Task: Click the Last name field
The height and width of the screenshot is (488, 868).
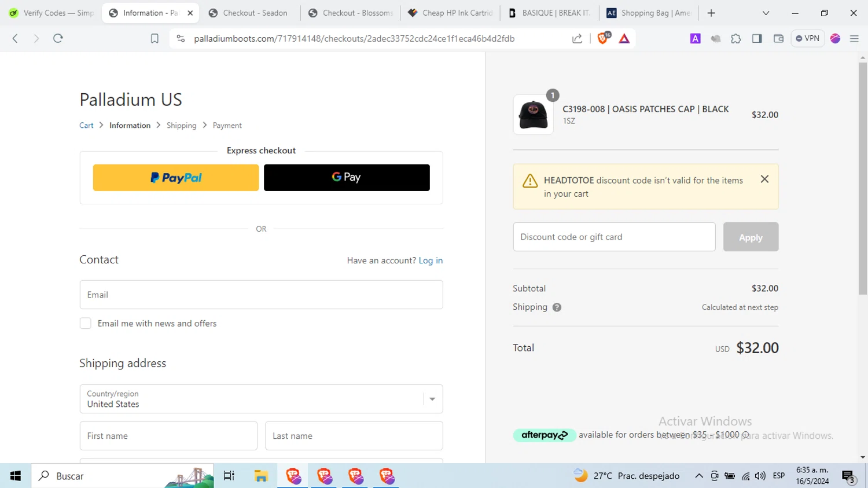Action: (354, 436)
